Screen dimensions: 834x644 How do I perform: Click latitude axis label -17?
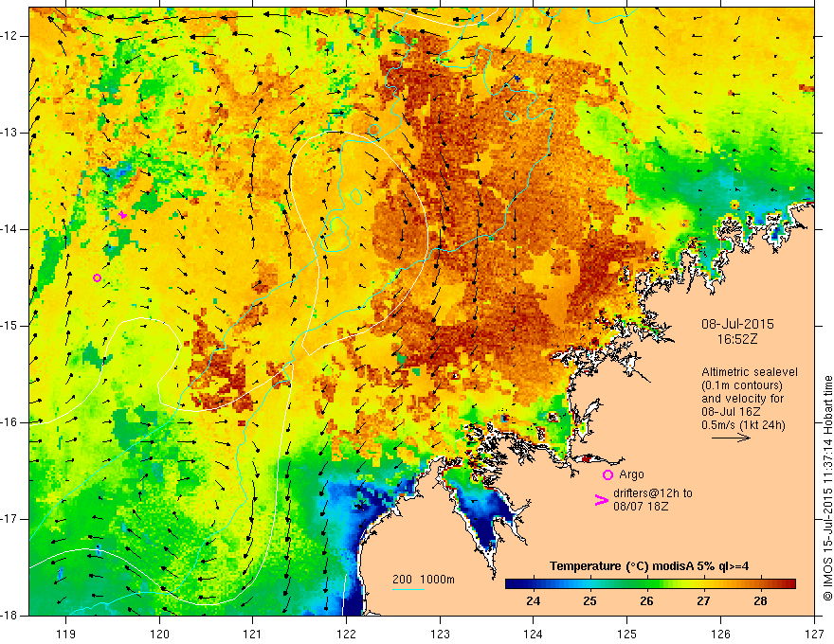(9, 519)
